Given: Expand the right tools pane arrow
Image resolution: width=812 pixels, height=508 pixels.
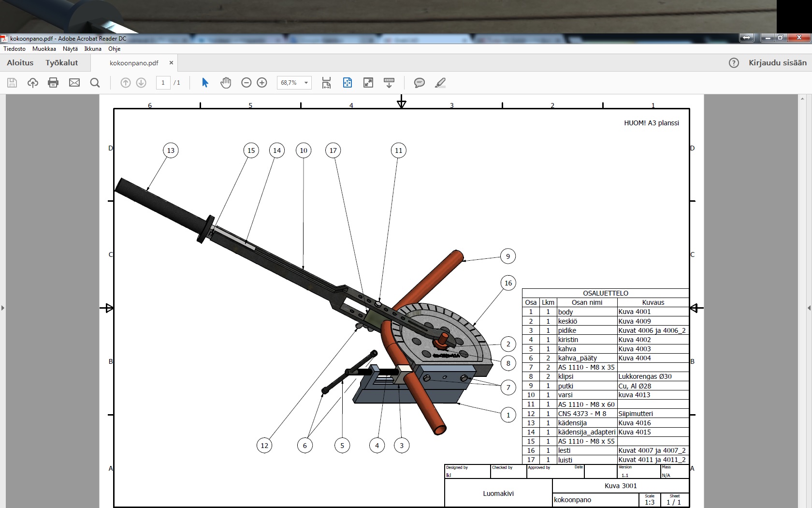Looking at the screenshot, I should [x=809, y=308].
